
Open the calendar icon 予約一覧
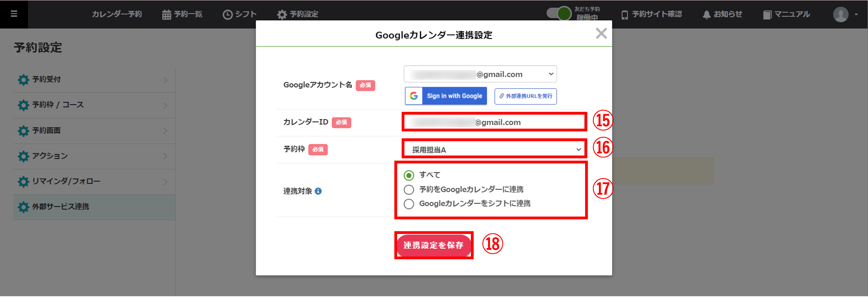click(x=166, y=14)
